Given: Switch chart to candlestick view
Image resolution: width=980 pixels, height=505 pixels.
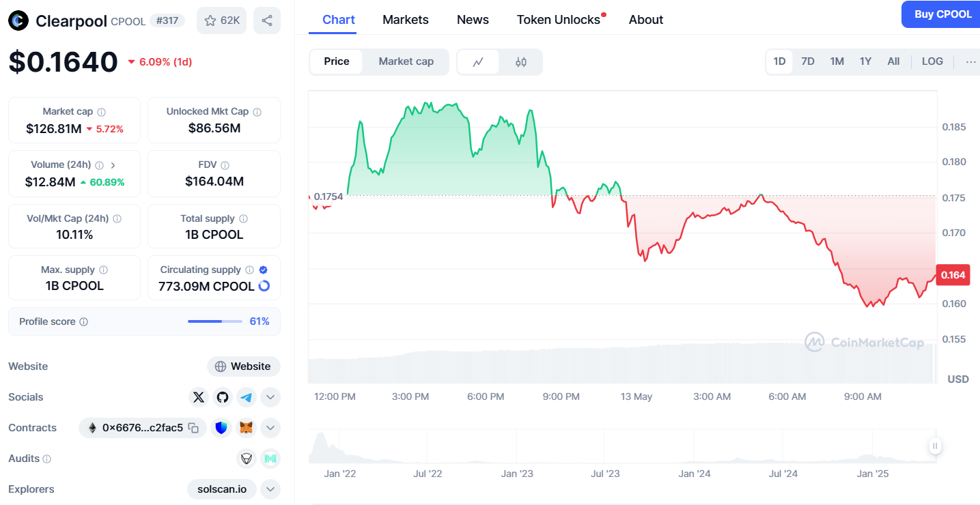Looking at the screenshot, I should pyautogui.click(x=521, y=62).
